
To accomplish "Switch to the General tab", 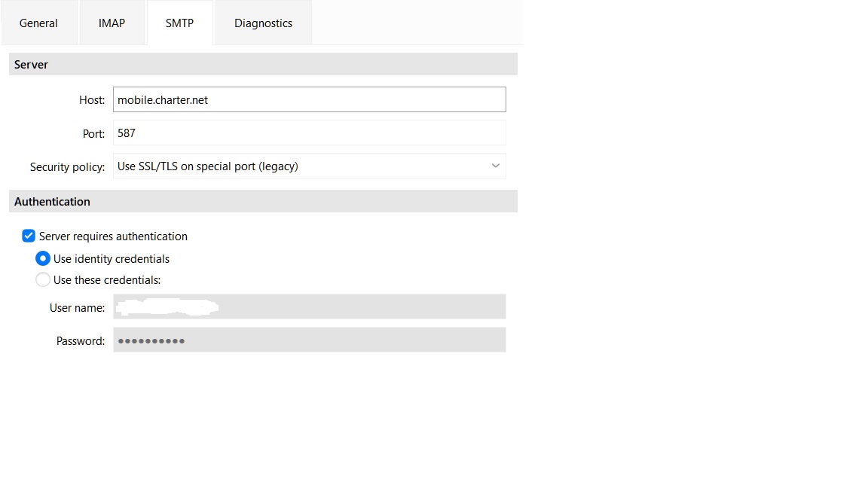I will tap(38, 23).
